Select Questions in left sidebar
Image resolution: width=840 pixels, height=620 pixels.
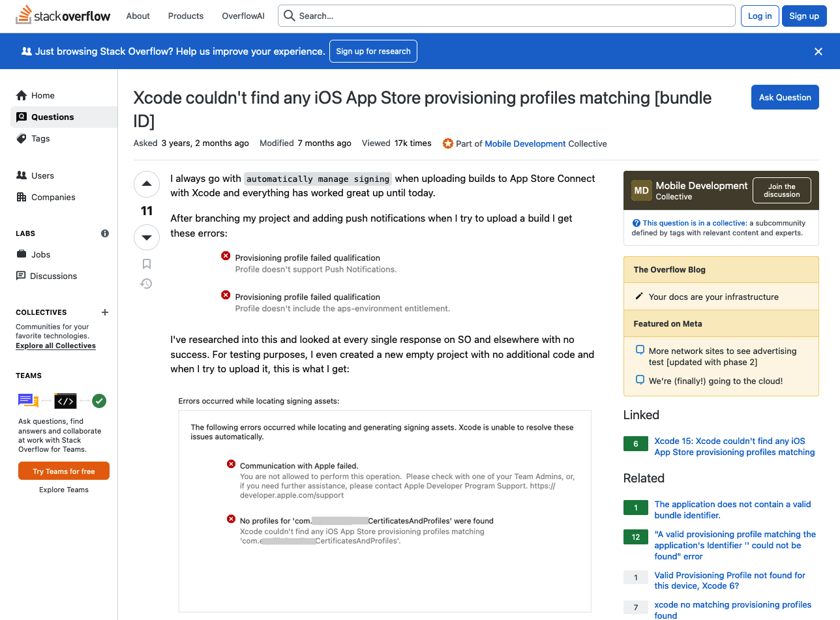[64, 117]
